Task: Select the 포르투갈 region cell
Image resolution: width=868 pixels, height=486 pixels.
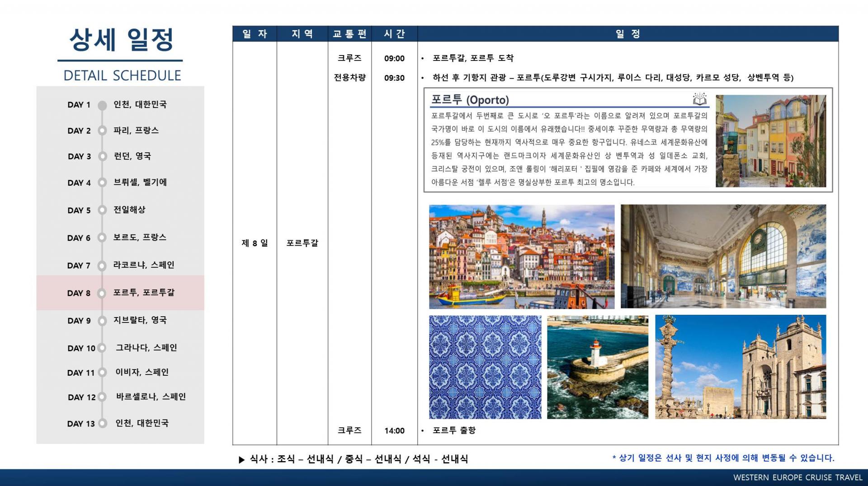Action: [x=302, y=243]
